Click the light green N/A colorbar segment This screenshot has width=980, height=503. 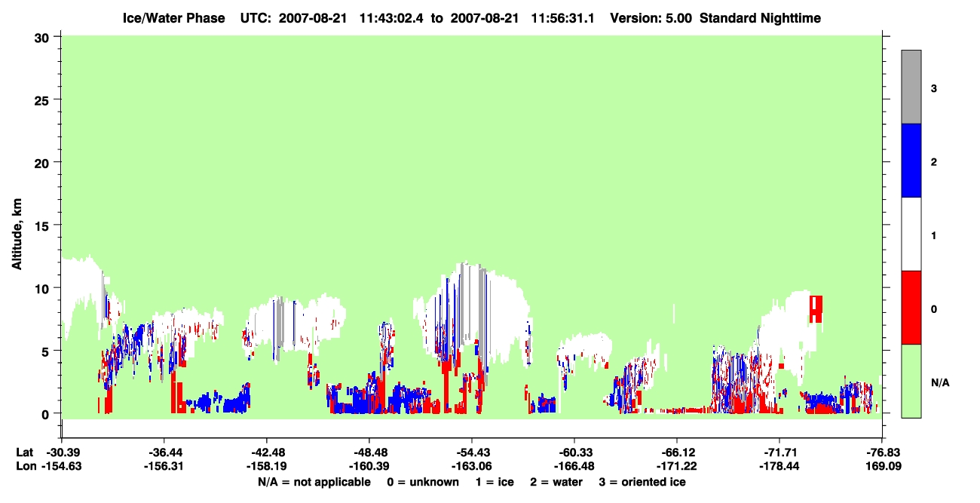(911, 381)
